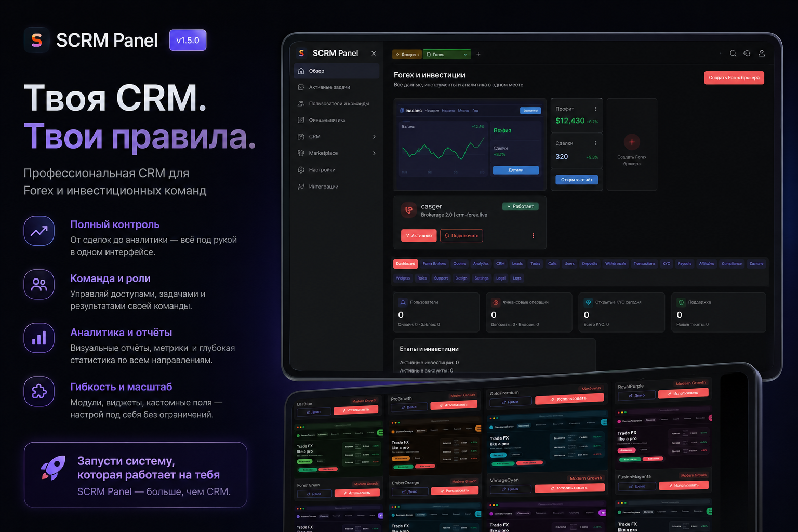The image size is (798, 532).
Task: Click the blue Детали button
Action: click(516, 170)
